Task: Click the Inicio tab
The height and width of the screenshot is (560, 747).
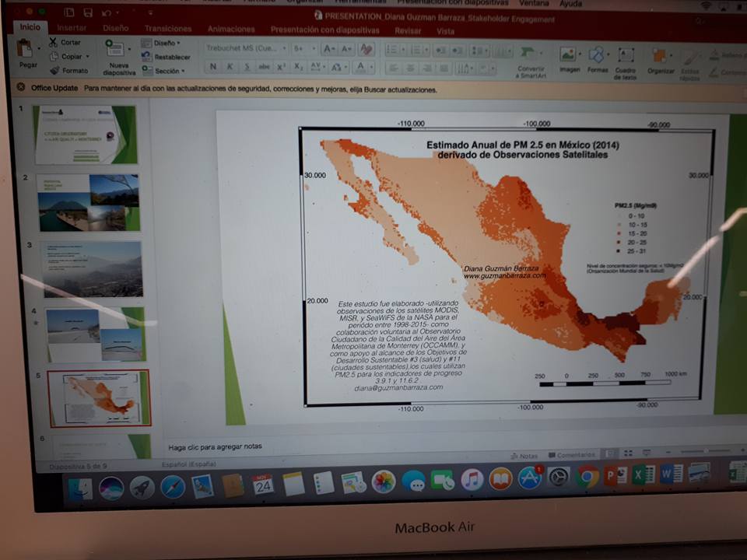Action: point(30,27)
